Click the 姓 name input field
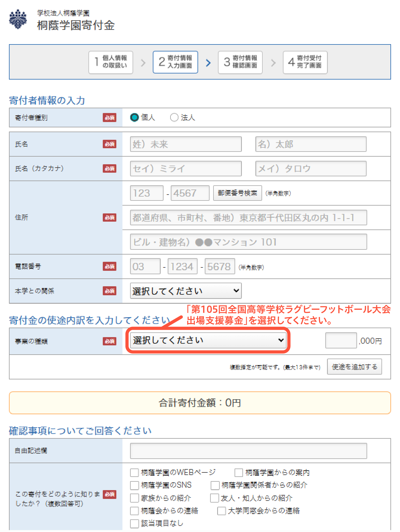This screenshot has height=532, width=400. pos(185,144)
